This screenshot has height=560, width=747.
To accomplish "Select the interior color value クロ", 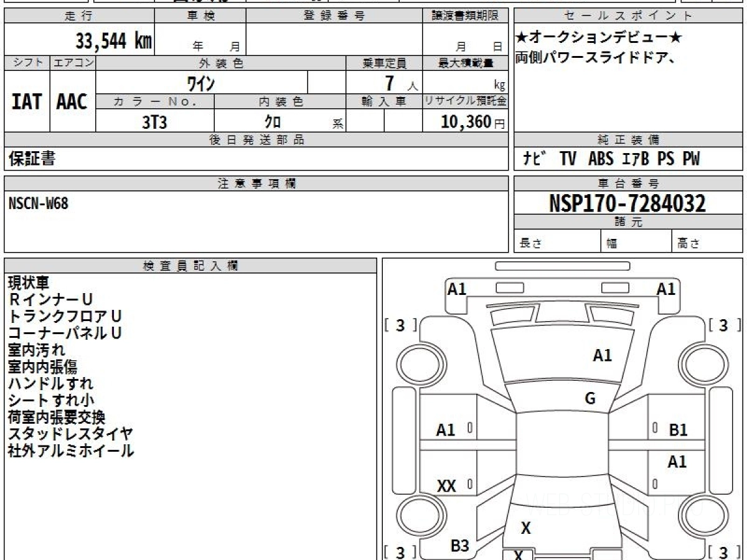I will tap(273, 122).
